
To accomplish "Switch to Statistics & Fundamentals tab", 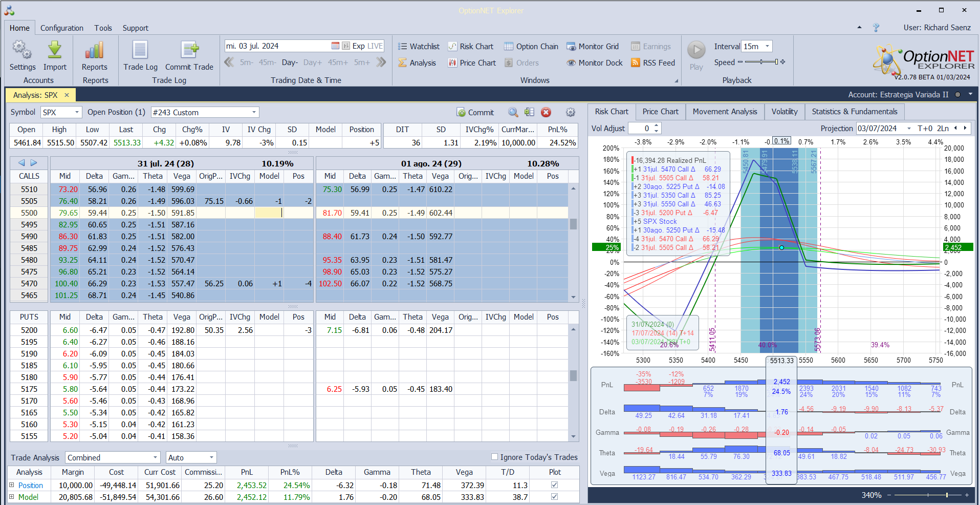I will click(855, 112).
